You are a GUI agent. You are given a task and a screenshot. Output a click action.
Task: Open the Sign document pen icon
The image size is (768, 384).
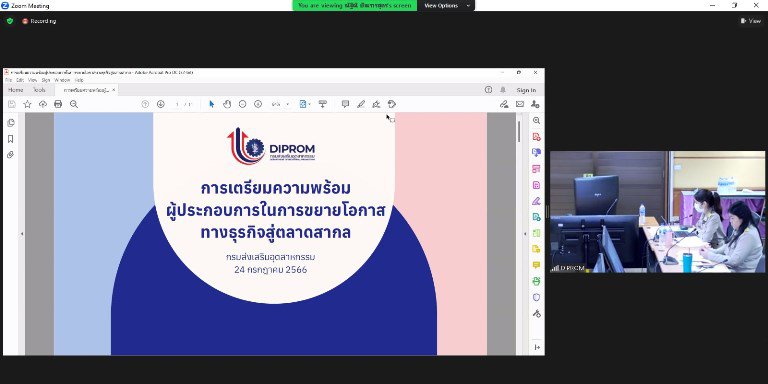[x=376, y=104]
